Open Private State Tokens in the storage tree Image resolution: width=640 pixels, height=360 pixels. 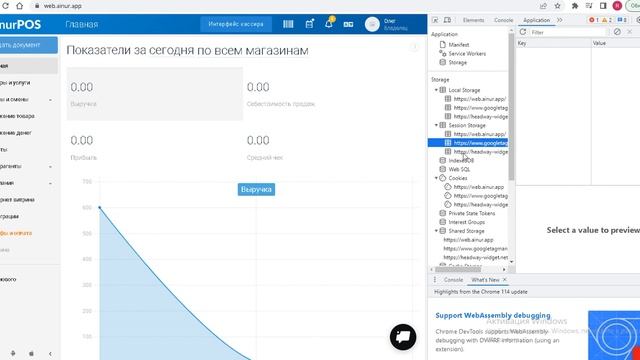471,213
